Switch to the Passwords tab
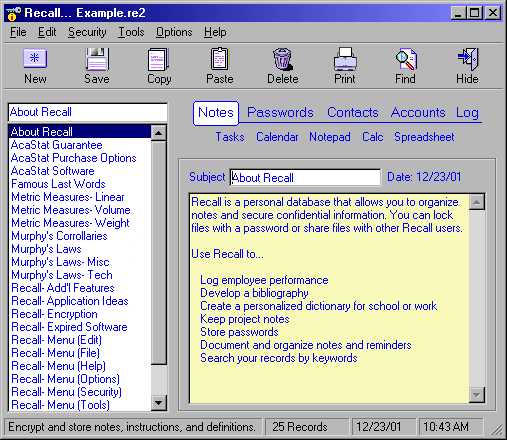The height and width of the screenshot is (440, 507). [x=280, y=113]
